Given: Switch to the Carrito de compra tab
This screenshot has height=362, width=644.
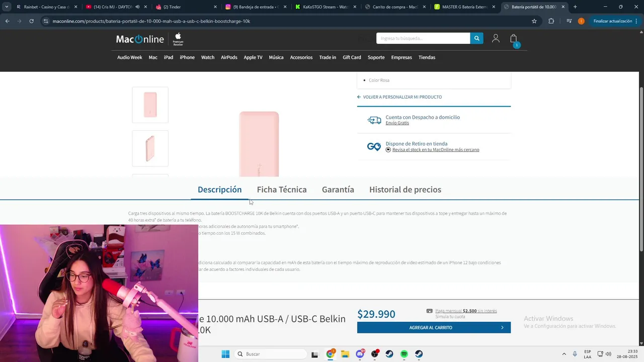Looking at the screenshot, I should 395,7.
